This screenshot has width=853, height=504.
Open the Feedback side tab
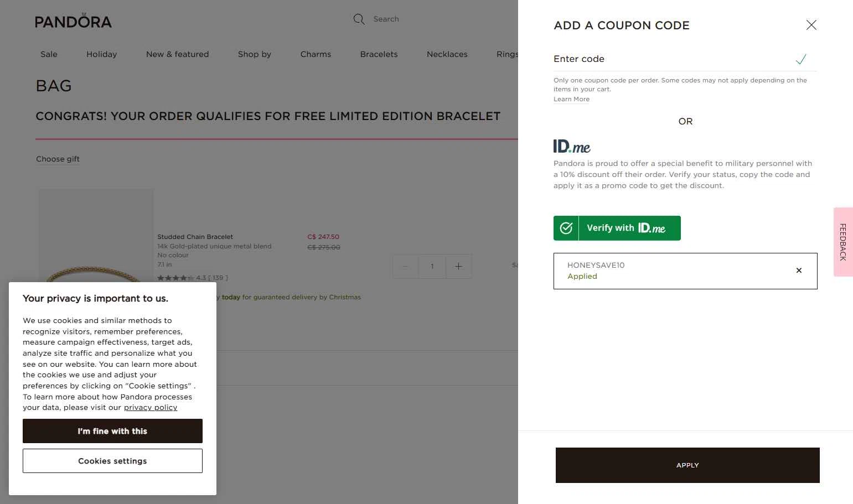coord(843,242)
